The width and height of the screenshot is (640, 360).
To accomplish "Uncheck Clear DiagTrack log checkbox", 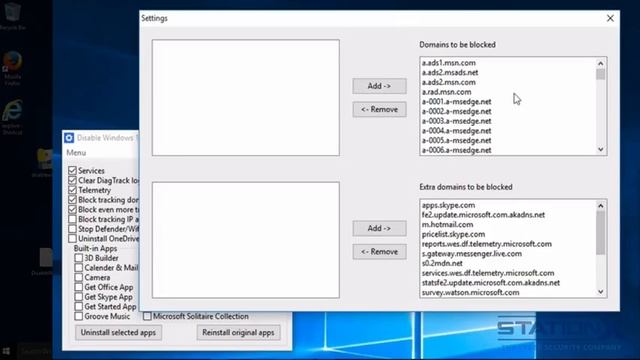I will coord(72,180).
